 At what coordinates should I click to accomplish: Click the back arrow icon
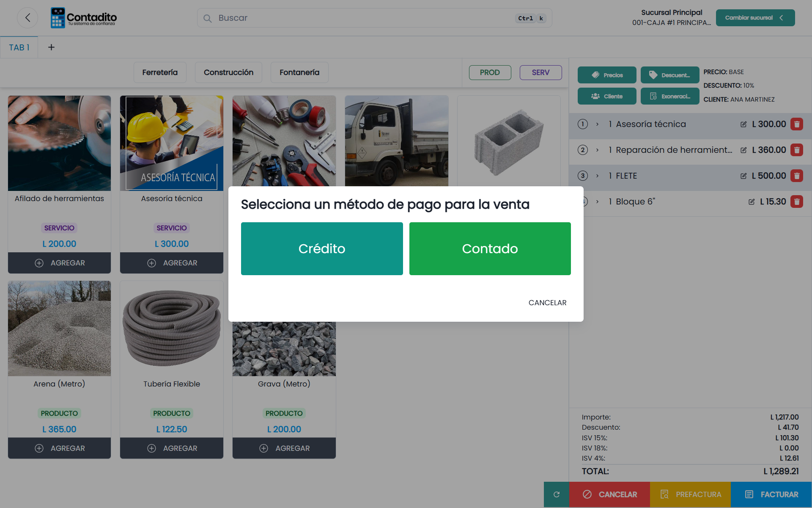[x=27, y=18]
